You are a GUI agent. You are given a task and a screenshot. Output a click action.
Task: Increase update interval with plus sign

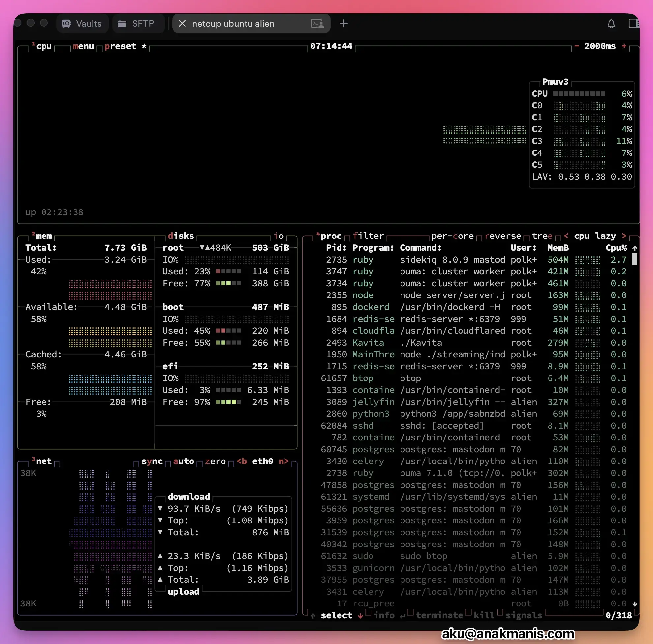click(x=624, y=46)
